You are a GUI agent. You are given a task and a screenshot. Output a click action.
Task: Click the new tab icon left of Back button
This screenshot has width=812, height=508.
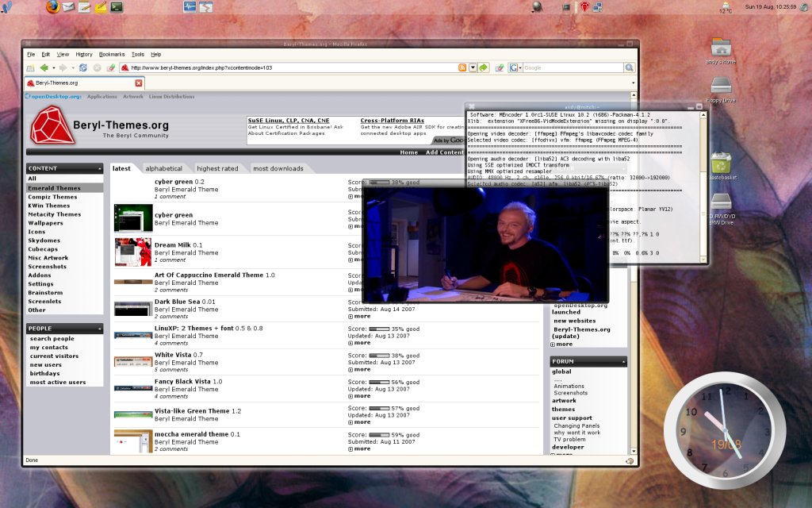[31, 68]
